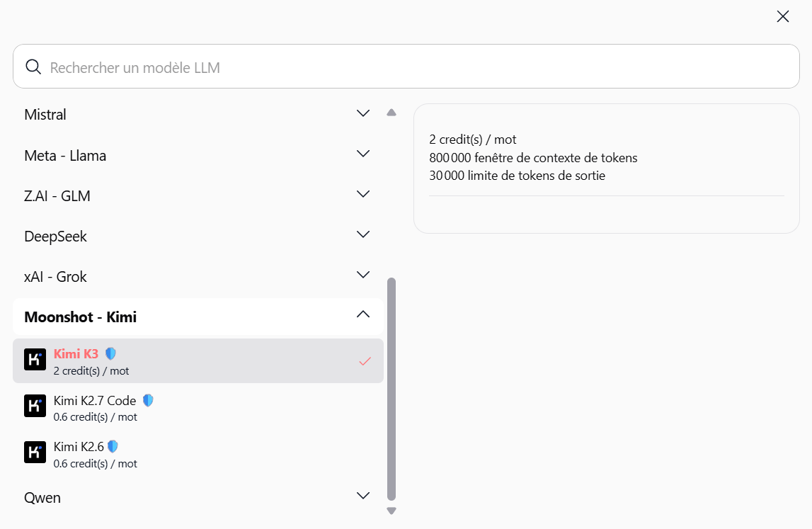Click the shield badge next to Kimi K2.6
Screen dimensions: 812x529
coord(113,447)
